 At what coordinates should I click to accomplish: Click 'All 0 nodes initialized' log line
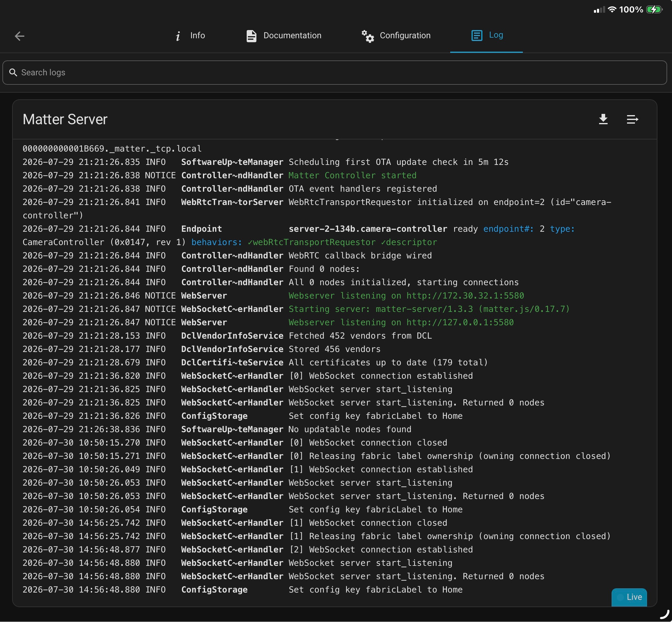coord(404,282)
